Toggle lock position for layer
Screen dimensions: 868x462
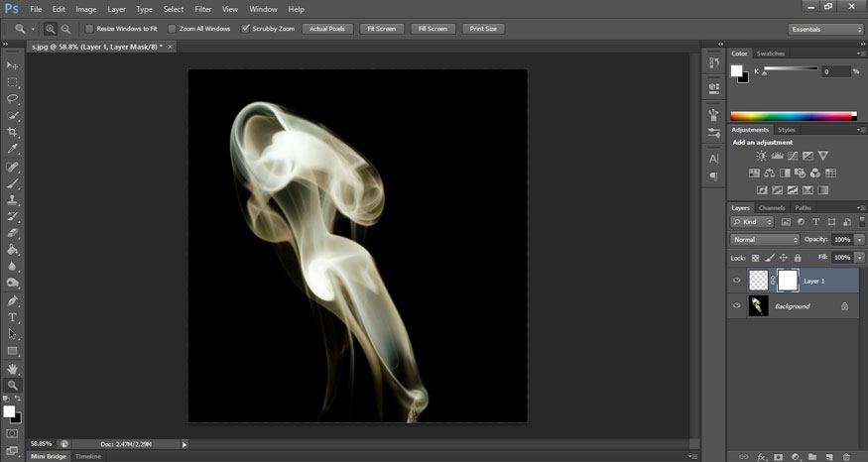pyautogui.click(x=784, y=258)
